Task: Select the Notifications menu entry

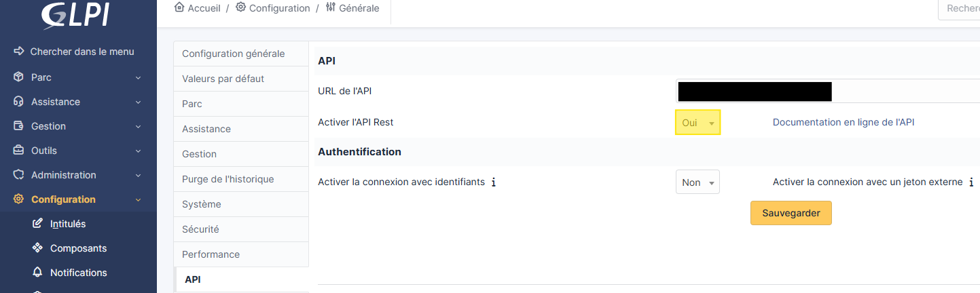Action: (x=78, y=273)
